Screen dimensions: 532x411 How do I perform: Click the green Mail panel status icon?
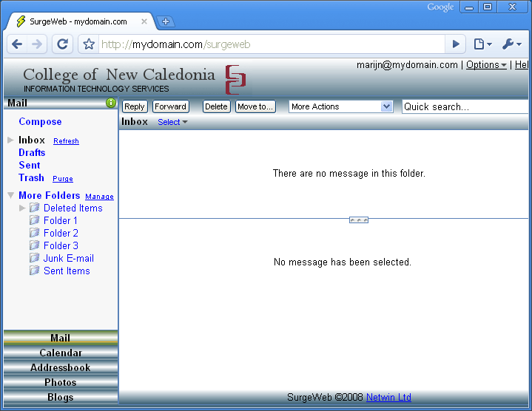pos(111,103)
